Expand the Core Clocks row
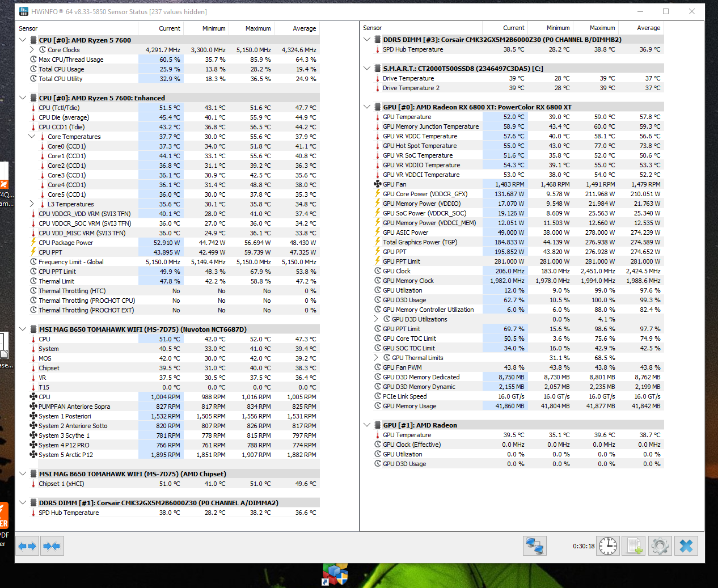 click(x=32, y=50)
